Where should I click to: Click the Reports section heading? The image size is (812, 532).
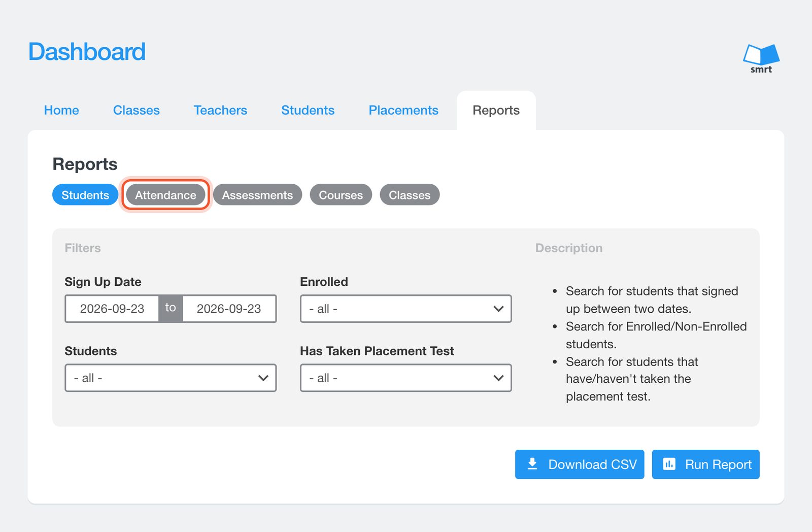(x=85, y=164)
